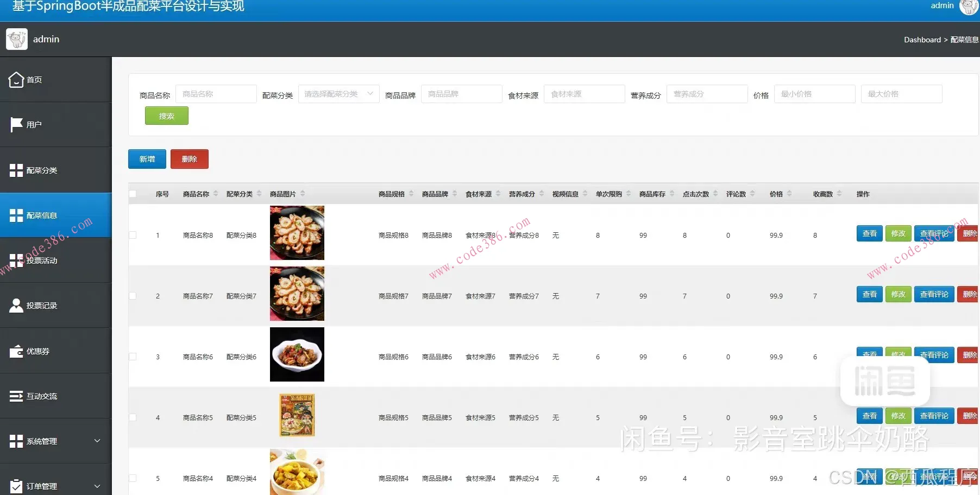This screenshot has height=495, width=980.
Task: Sort the table by 商品库存 column
Action: (672, 194)
